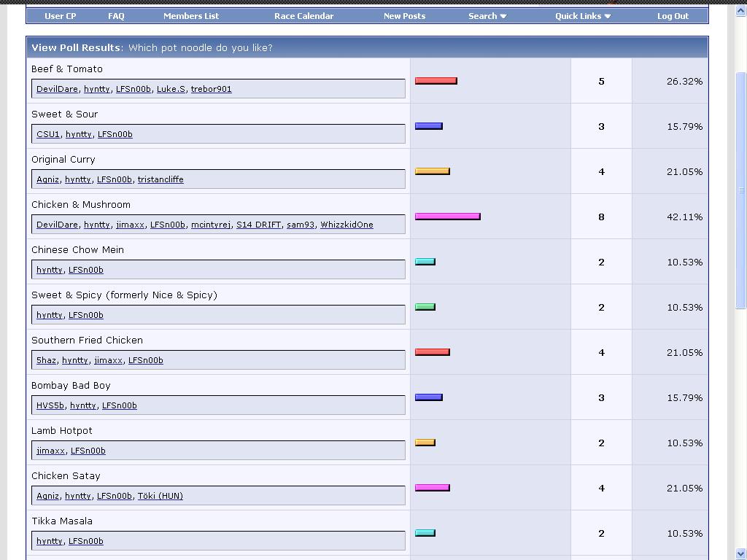The image size is (747, 560).
Task: Open the User CP page
Action: click(60, 16)
